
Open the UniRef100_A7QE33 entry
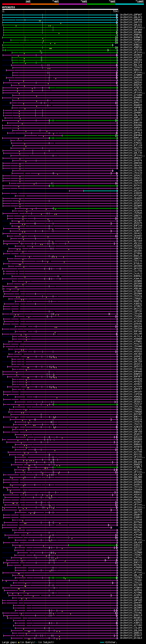[131, 87]
